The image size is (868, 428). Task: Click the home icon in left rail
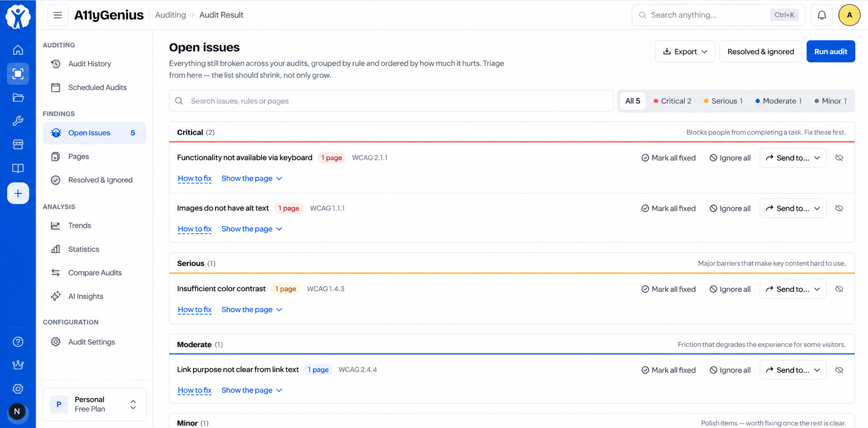pyautogui.click(x=18, y=50)
